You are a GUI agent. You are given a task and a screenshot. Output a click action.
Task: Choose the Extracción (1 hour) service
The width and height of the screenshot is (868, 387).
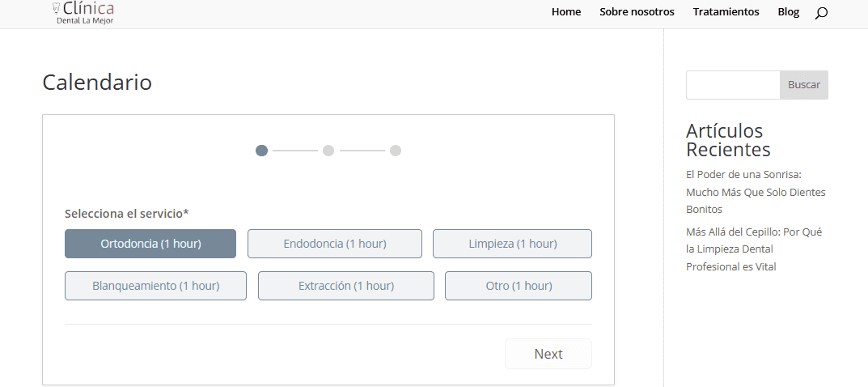pyautogui.click(x=346, y=286)
